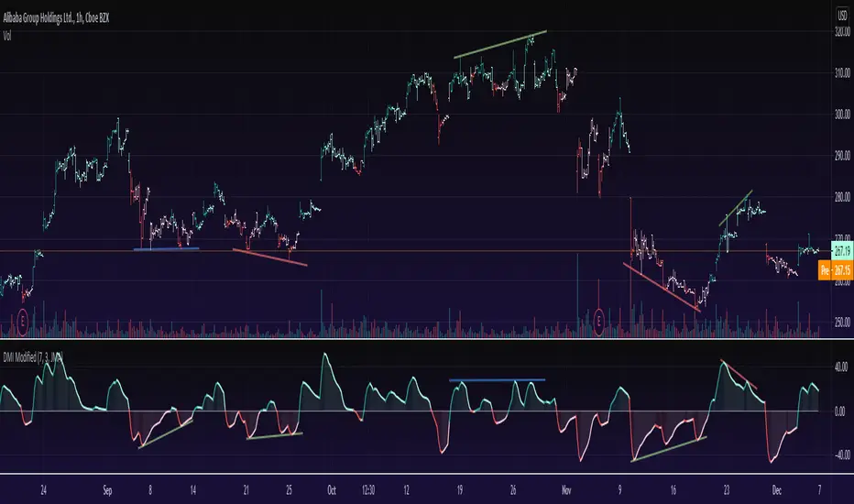Image resolution: width=854 pixels, height=504 pixels.
Task: Click the 267.19 current price label
Action: pos(842,251)
